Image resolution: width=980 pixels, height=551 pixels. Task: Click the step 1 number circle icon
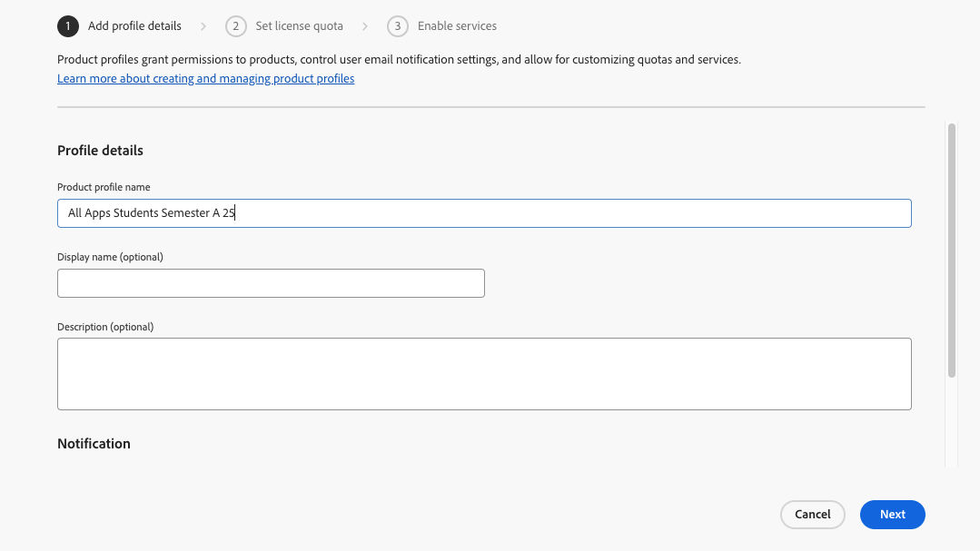coord(67,26)
